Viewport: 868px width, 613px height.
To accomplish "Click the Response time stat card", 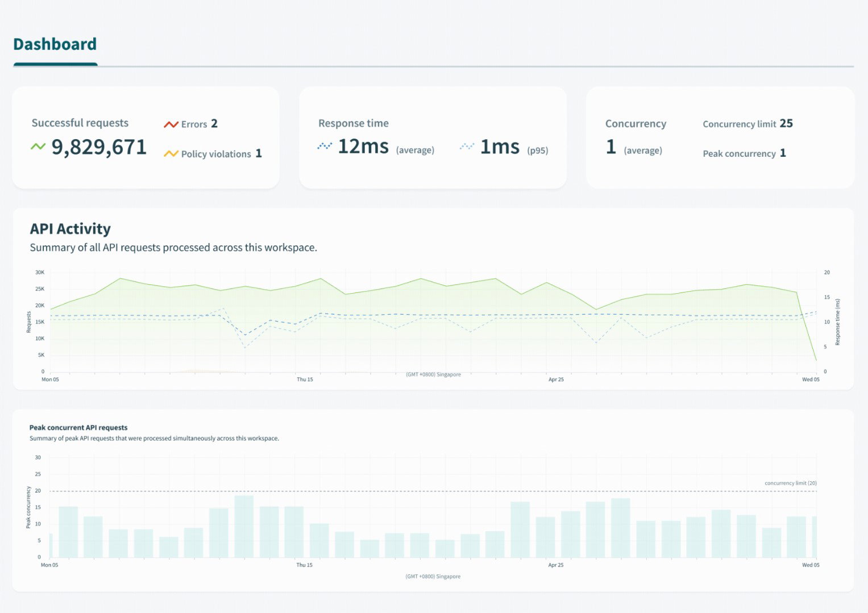I will point(433,137).
